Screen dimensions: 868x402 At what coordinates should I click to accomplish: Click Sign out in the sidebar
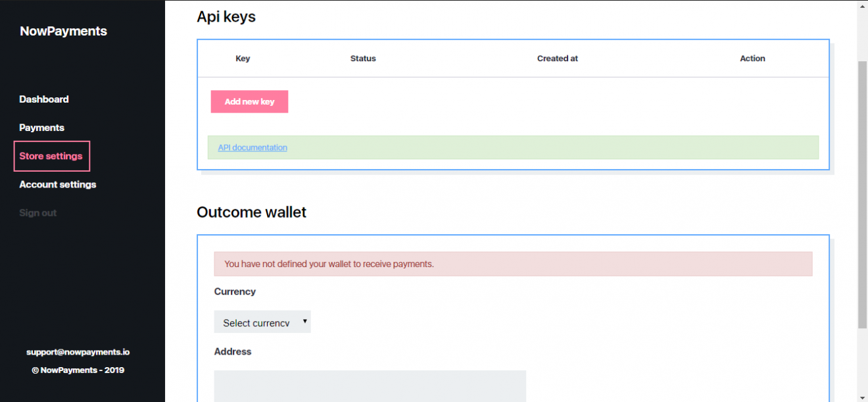pos(38,213)
